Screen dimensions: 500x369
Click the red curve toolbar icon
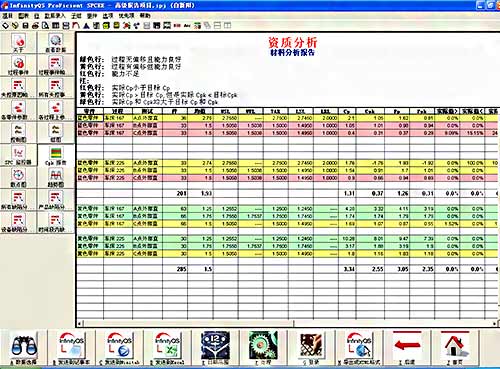pyautogui.click(x=76, y=25)
